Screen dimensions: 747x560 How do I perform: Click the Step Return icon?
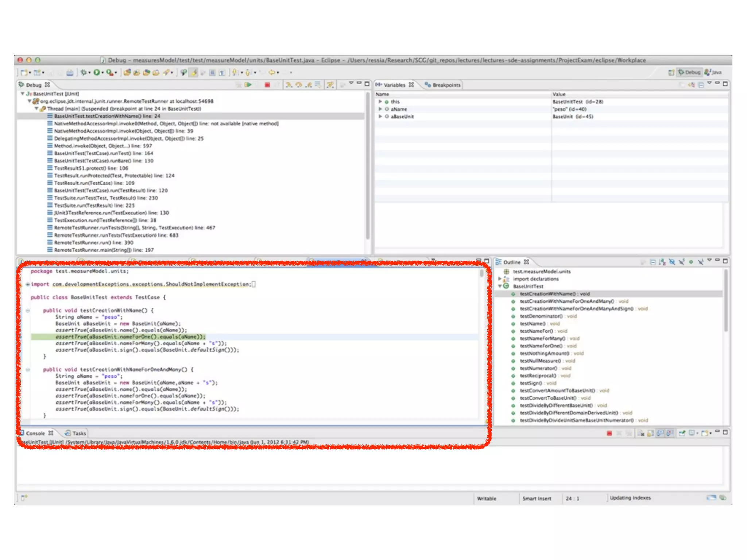pos(309,85)
